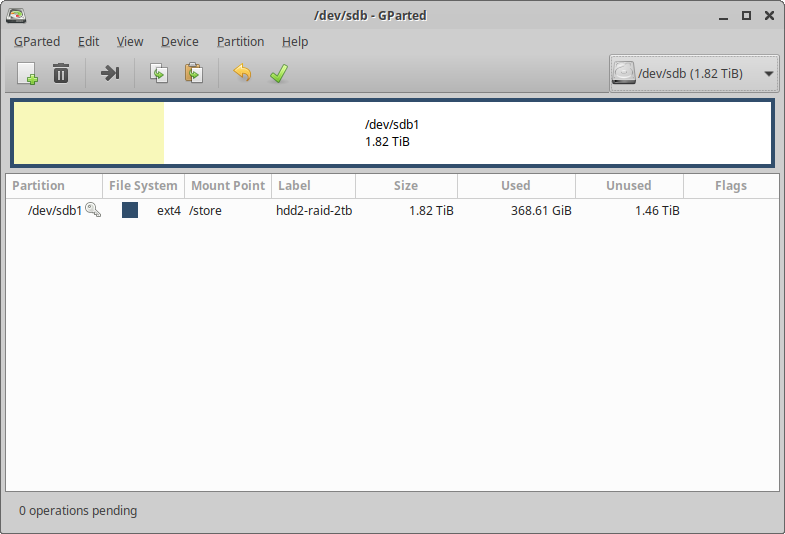Close the GParted window
This screenshot has height=534, width=785.
pos(769,16)
